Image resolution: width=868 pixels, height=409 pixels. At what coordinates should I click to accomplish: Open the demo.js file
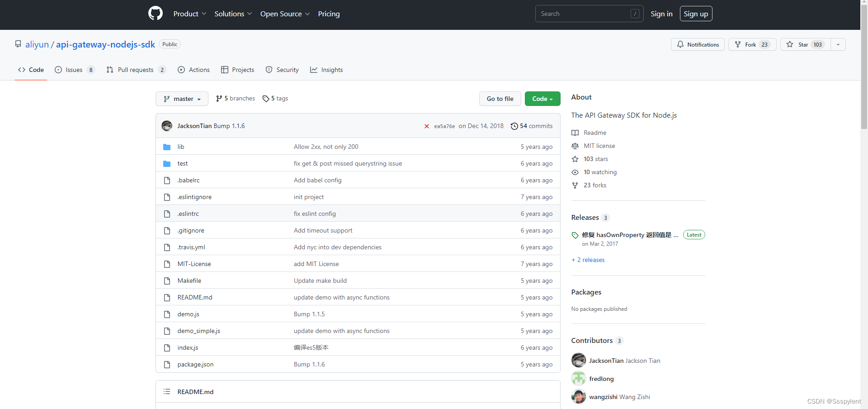tap(189, 314)
